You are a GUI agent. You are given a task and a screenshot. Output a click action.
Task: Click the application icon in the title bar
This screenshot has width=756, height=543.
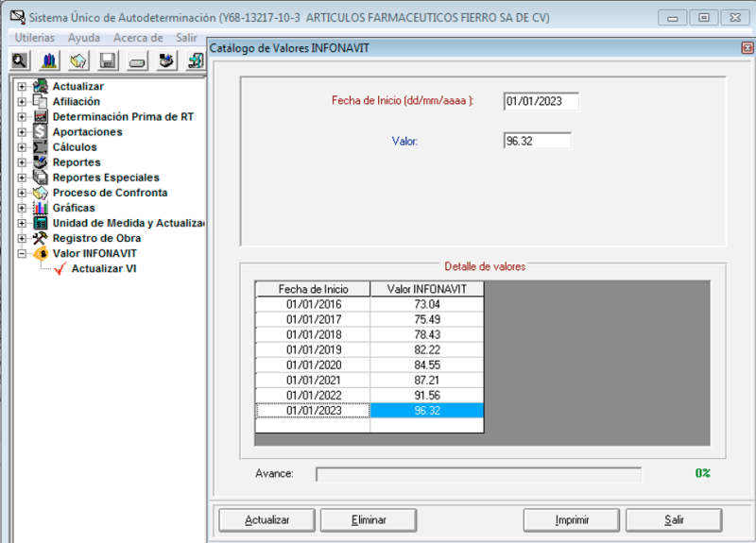click(17, 17)
